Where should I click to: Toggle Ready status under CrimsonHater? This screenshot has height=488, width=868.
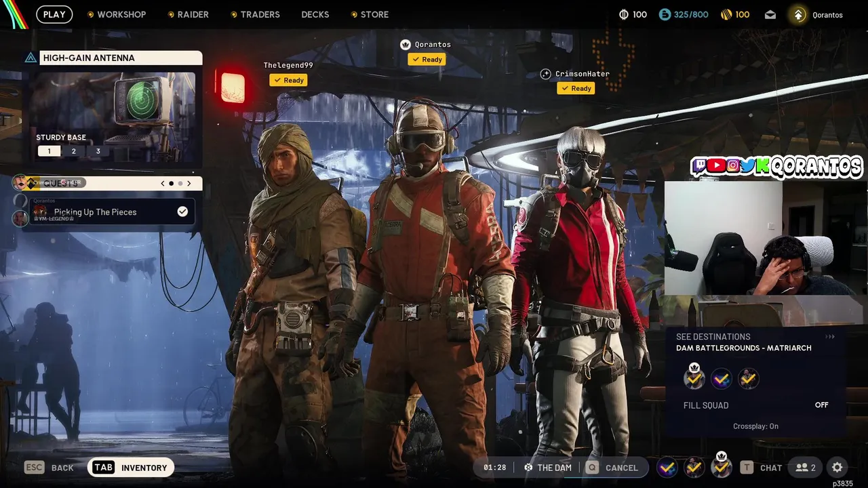[576, 88]
